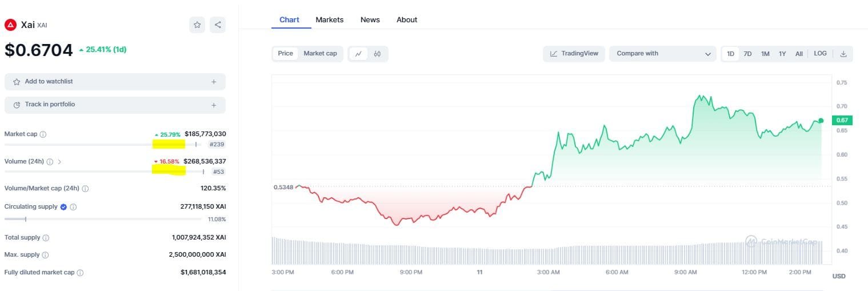Click the TradingView button
The width and height of the screenshot is (868, 291).
point(574,54)
